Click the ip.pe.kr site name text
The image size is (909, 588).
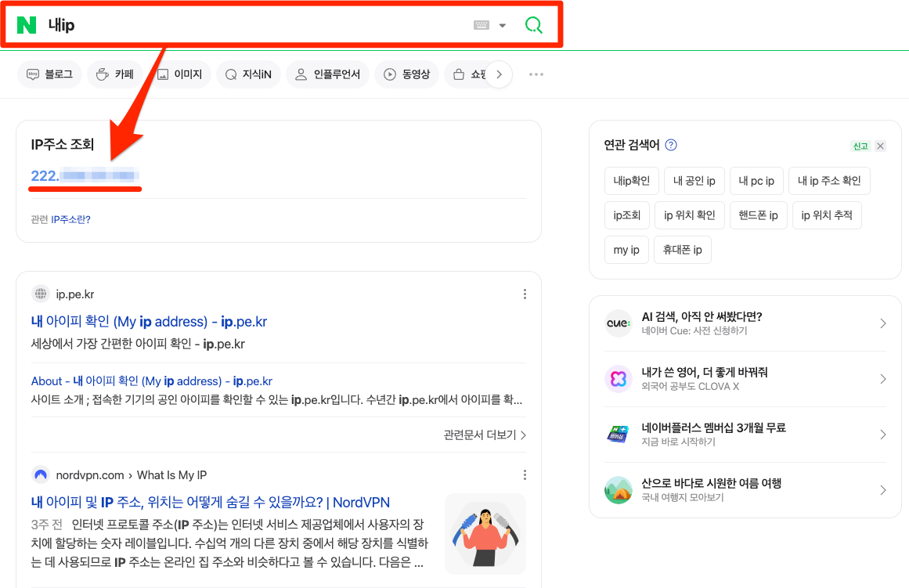[x=75, y=294]
